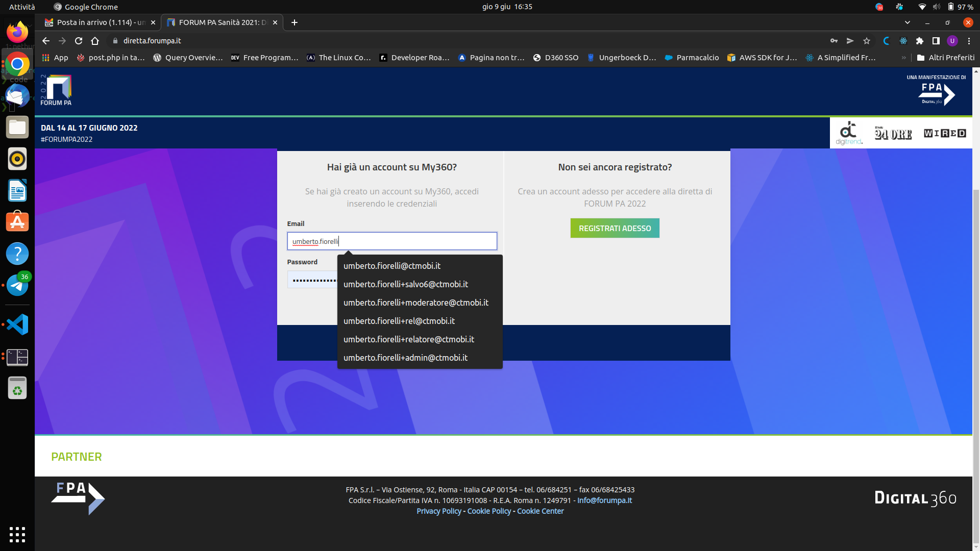Bookmark this page with the star icon
Screen dimensions: 980x551
[x=867, y=41]
